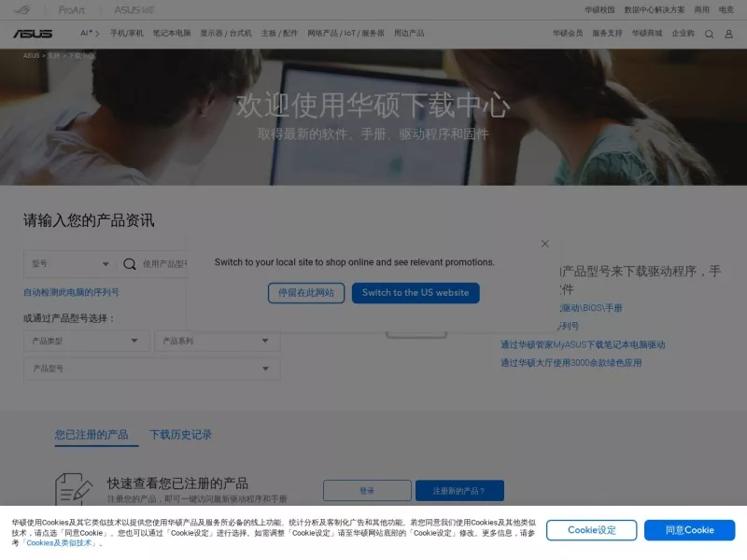747x560 pixels.
Task: Open the 显示器 / 台式机 menu
Action: pyautogui.click(x=226, y=34)
